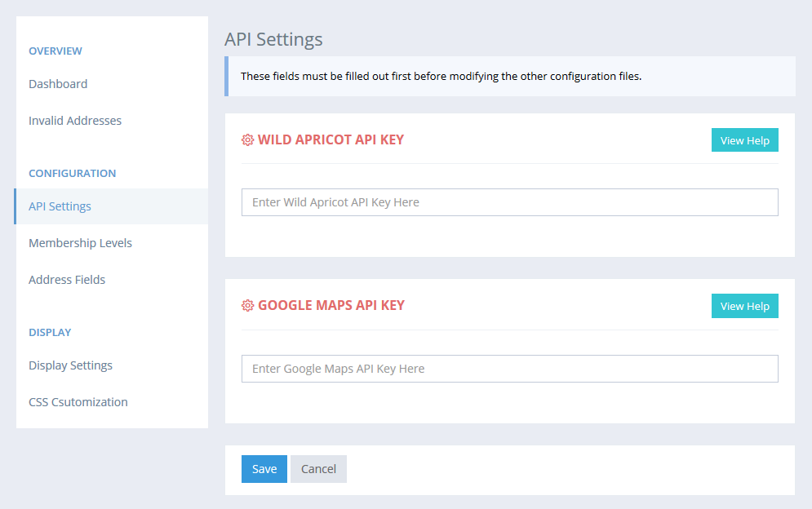Image resolution: width=812 pixels, height=509 pixels.
Task: Open Membership Levels configuration
Action: [80, 243]
